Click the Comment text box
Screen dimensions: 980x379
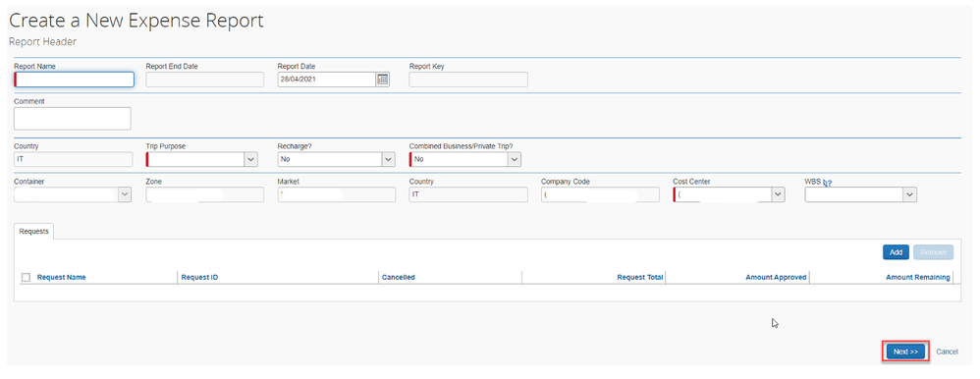point(73,118)
